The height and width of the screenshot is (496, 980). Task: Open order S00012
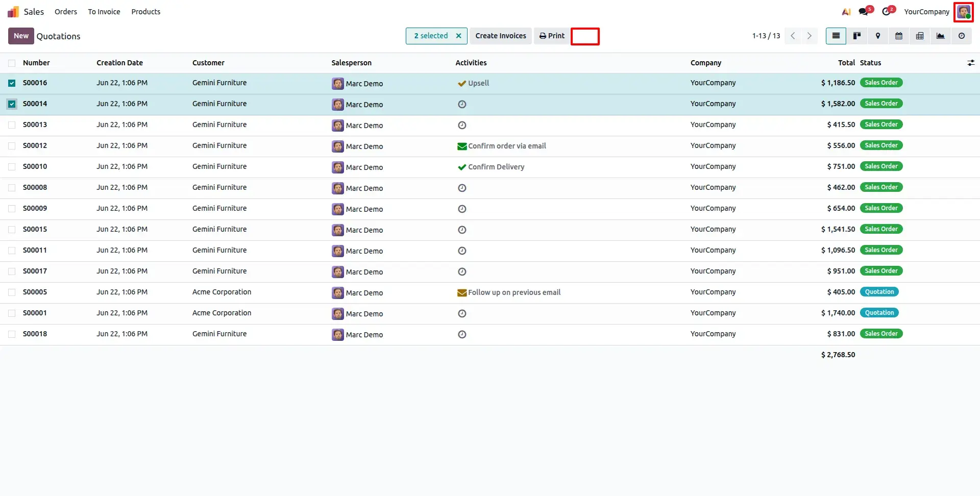pos(35,146)
